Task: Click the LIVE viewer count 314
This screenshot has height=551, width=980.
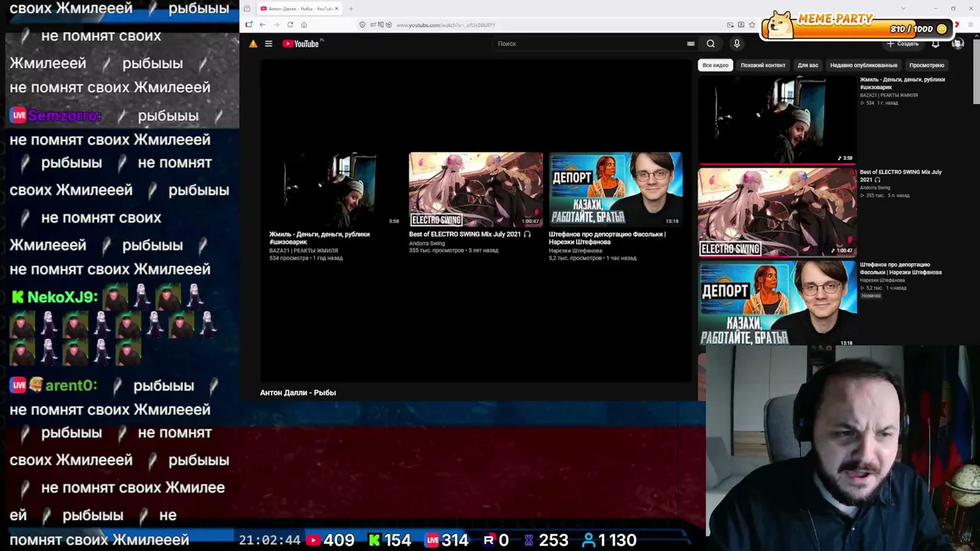Action: (x=455, y=540)
